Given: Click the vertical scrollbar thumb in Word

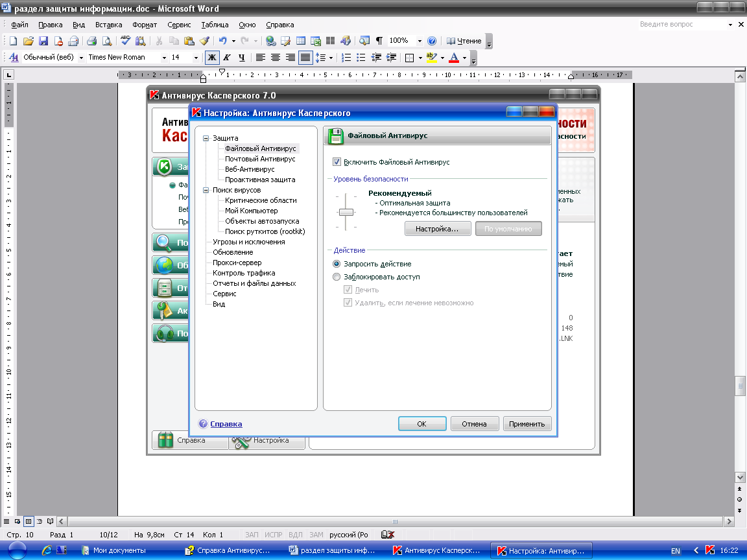Looking at the screenshot, I should click(x=740, y=386).
